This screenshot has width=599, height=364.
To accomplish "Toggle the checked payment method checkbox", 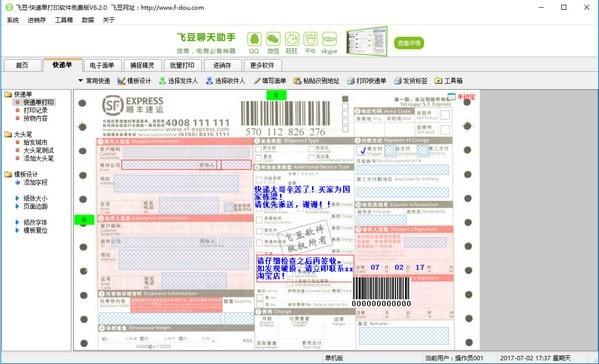I will pos(363,150).
